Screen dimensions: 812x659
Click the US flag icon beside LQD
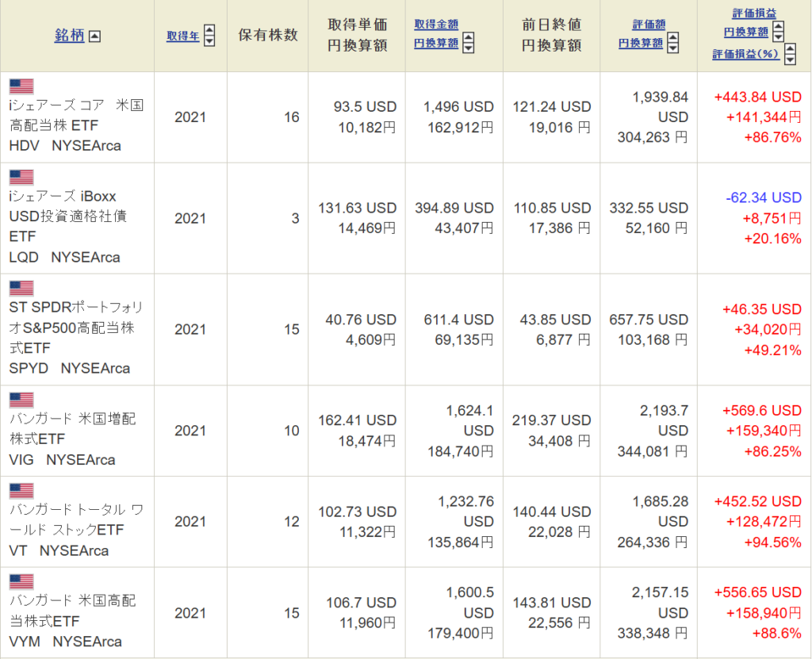[x=21, y=177]
